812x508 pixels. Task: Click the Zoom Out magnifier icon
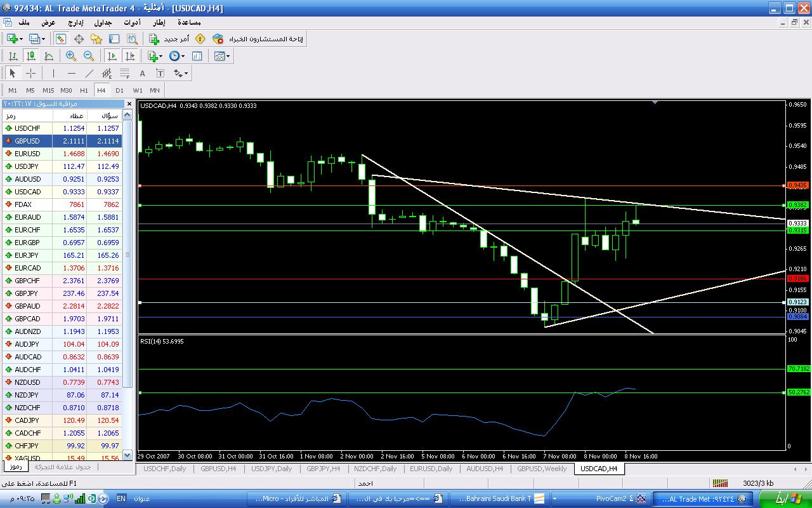[x=89, y=56]
